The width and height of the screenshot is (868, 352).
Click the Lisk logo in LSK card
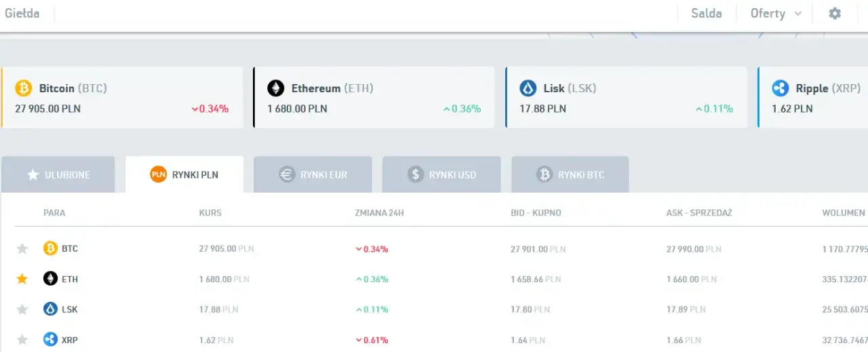click(528, 88)
